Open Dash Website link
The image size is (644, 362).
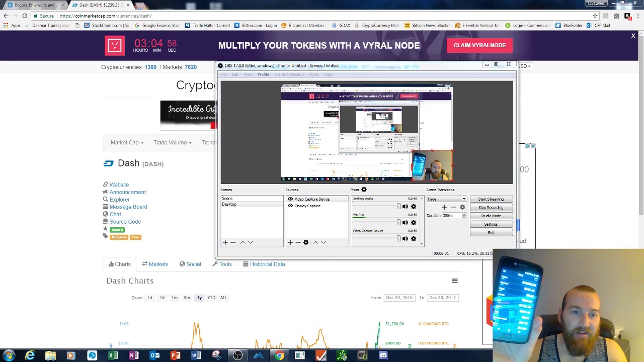119,185
